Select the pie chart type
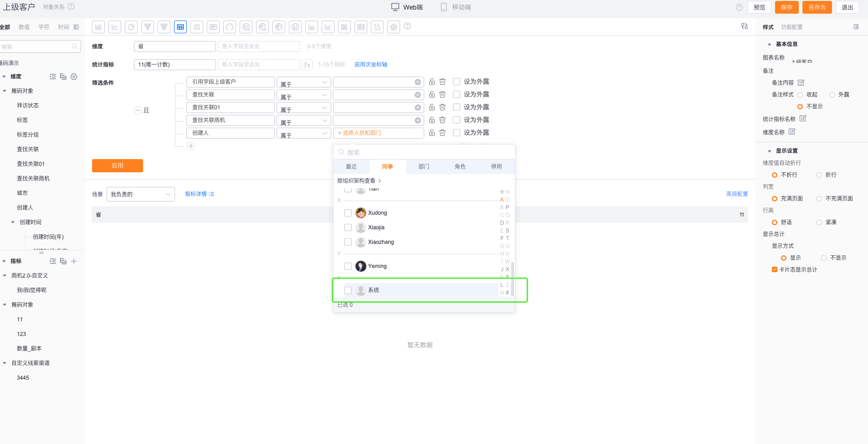 (131, 26)
